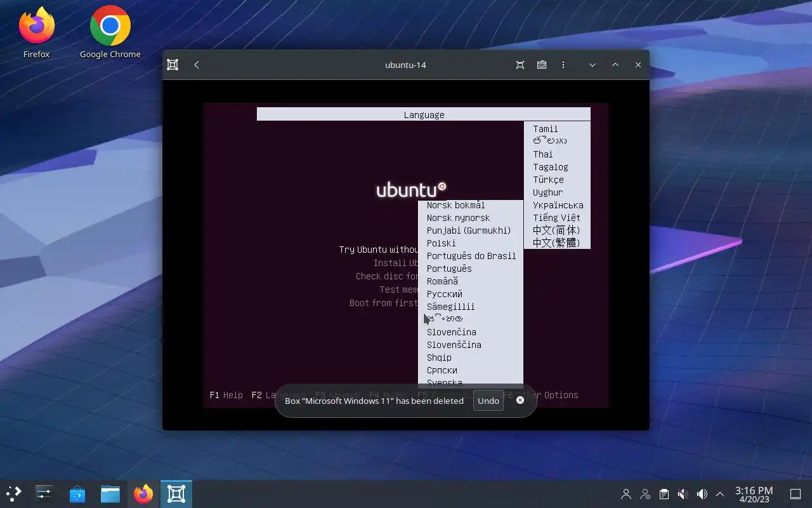
Task: Click F1 Help in the boot screen
Action: coord(226,395)
